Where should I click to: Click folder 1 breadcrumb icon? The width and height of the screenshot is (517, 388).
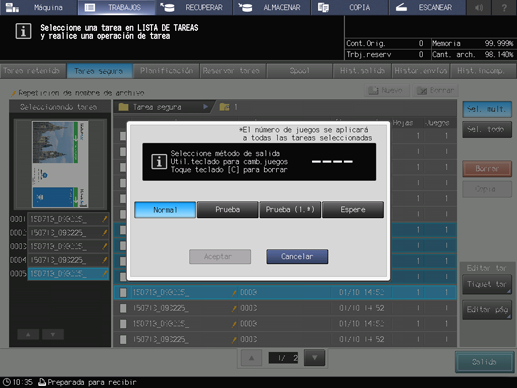pyautogui.click(x=224, y=107)
